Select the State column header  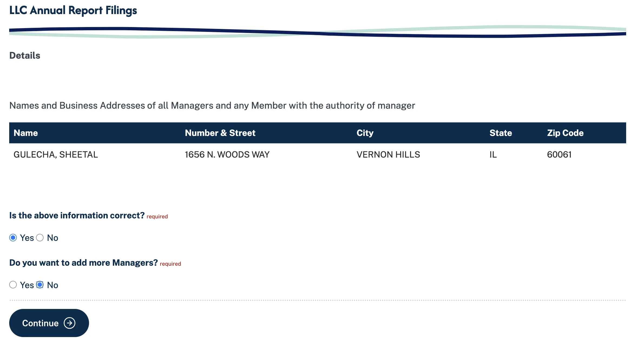point(501,133)
